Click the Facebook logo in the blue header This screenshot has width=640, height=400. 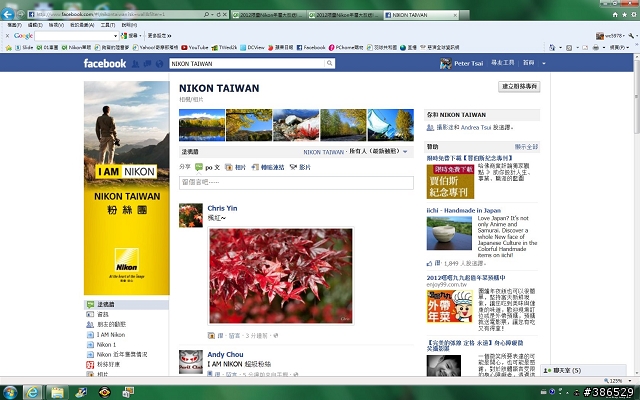105,63
